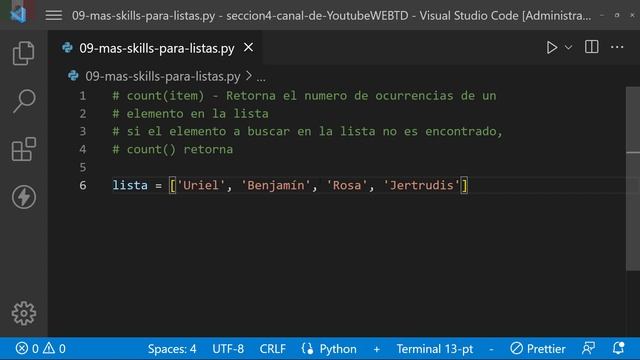The image size is (640, 360).
Task: Increase terminal font size with plus
Action: (376, 349)
